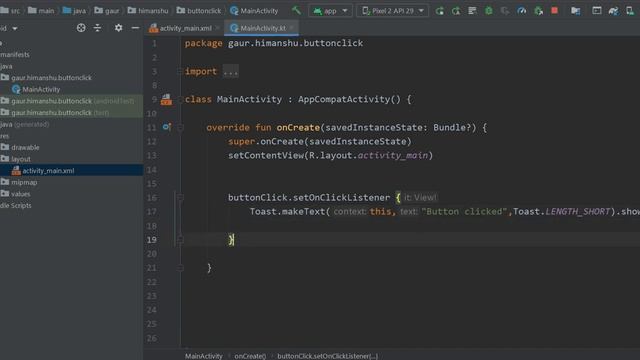Select the drawable folder
The image size is (640, 360).
click(x=25, y=147)
